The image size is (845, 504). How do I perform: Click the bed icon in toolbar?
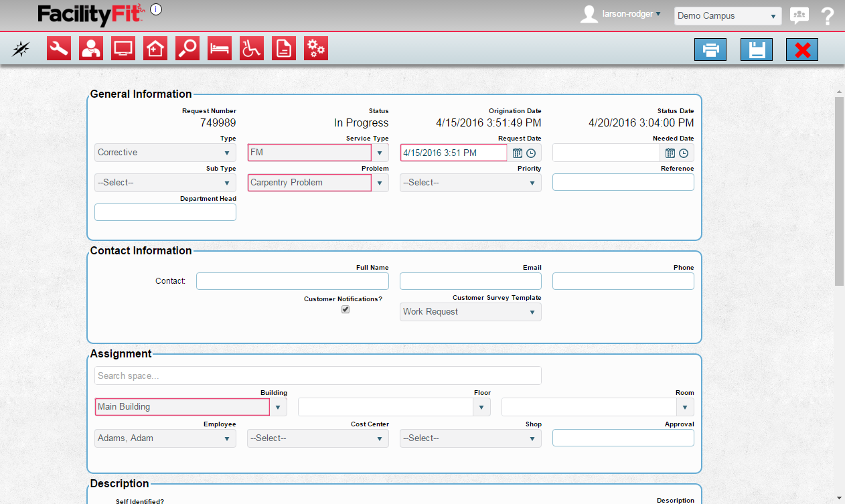[220, 48]
